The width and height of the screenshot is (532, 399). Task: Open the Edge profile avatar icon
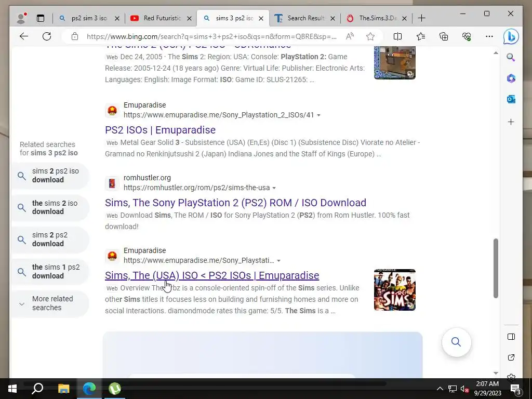[21, 18]
